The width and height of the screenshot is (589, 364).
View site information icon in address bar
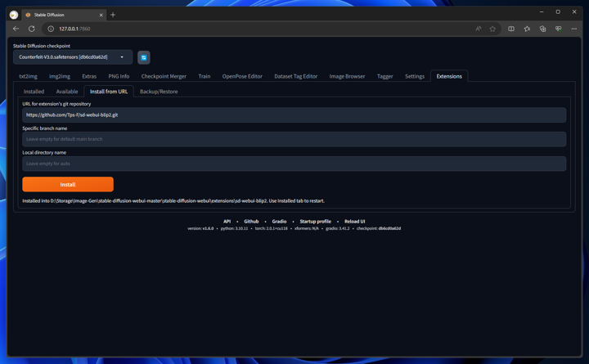(51, 29)
